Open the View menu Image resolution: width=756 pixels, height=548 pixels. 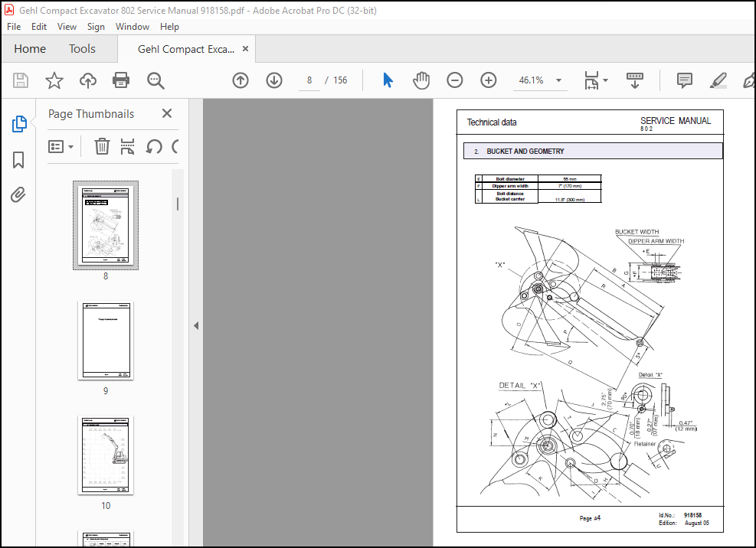67,27
